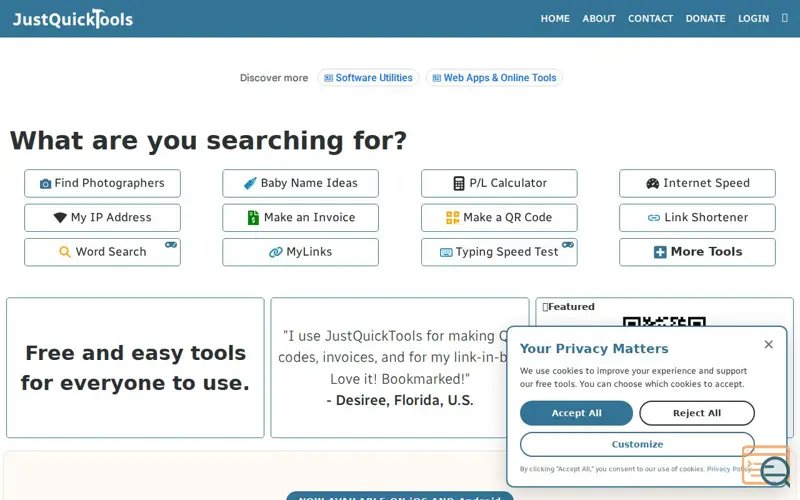Click the Free and easy tools heading
The width and height of the screenshot is (800, 500).
[x=135, y=368]
